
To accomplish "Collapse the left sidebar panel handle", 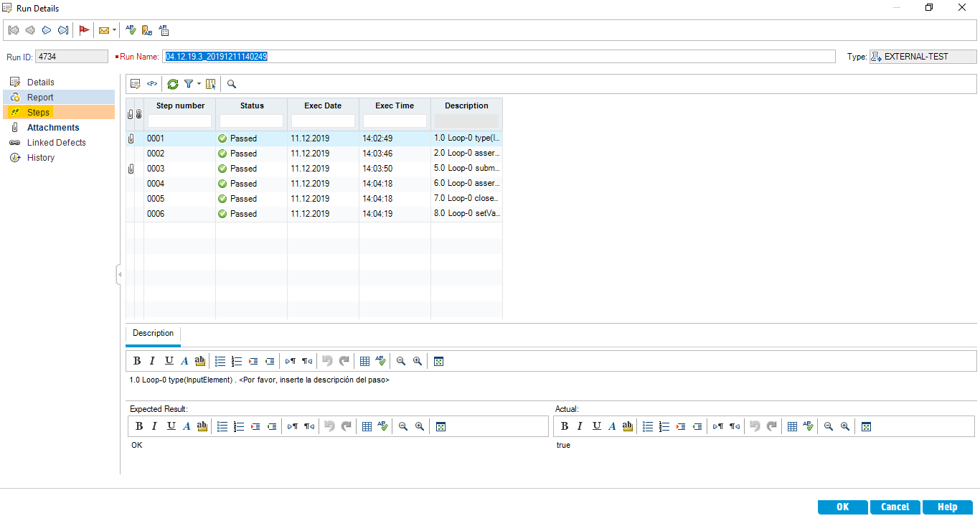I will point(119,274).
